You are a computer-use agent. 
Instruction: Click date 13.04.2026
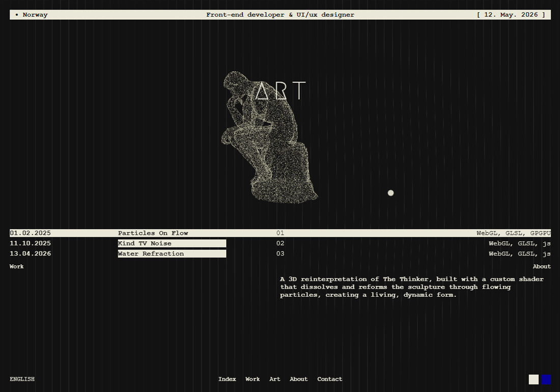click(x=31, y=254)
